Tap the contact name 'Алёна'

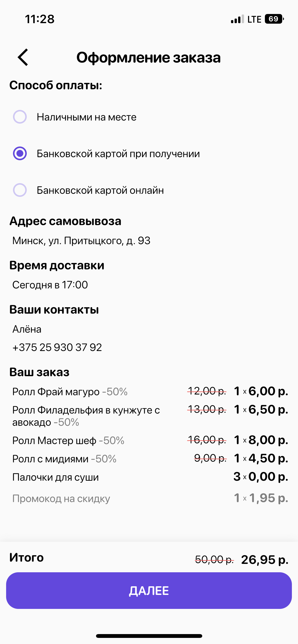tap(27, 329)
